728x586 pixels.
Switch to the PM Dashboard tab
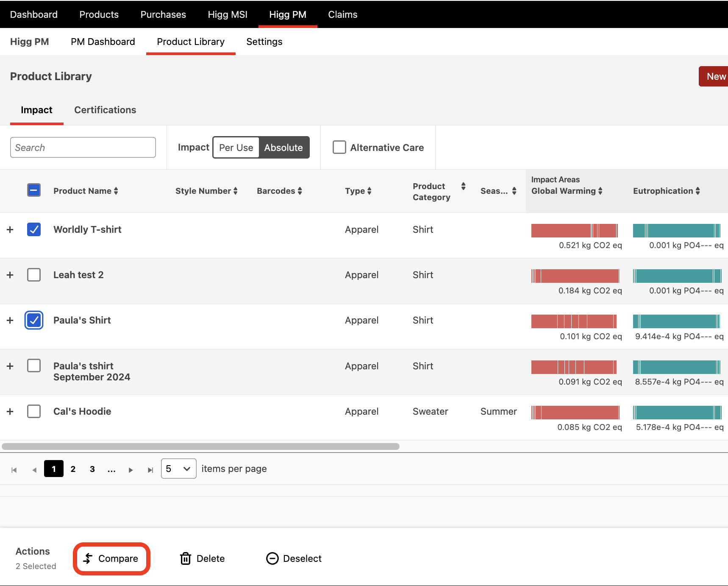[103, 42]
